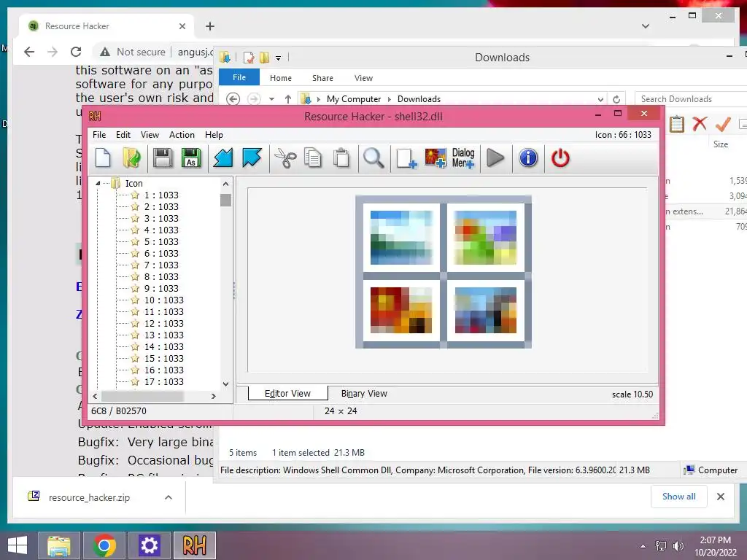This screenshot has height=560, width=747.
Task: Select the 1 : 1033 icon tree item
Action: click(161, 195)
